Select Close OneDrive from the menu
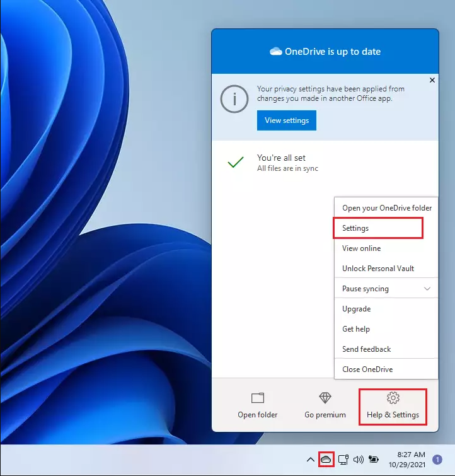 pyautogui.click(x=386, y=369)
